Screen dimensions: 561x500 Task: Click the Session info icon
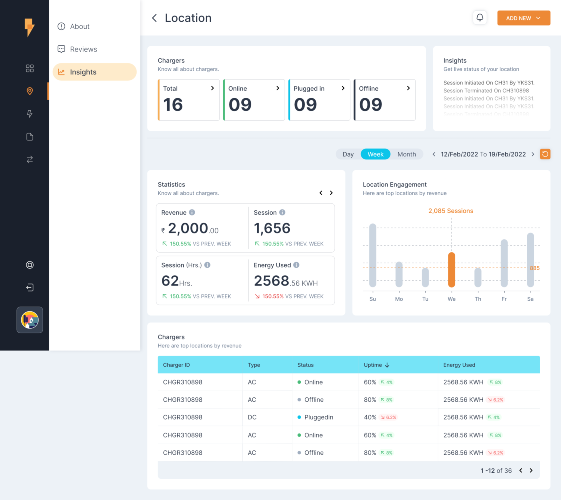point(282,212)
